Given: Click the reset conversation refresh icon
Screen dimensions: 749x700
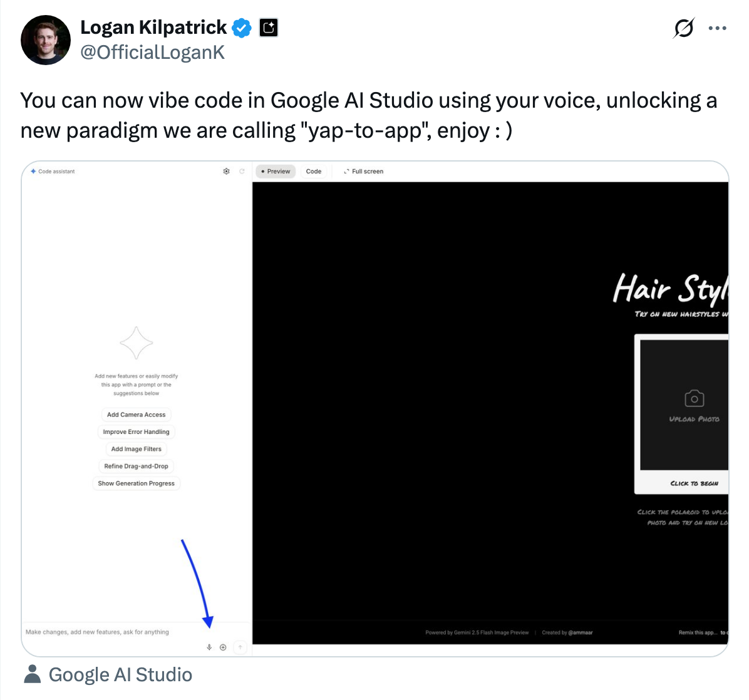Looking at the screenshot, I should [242, 171].
